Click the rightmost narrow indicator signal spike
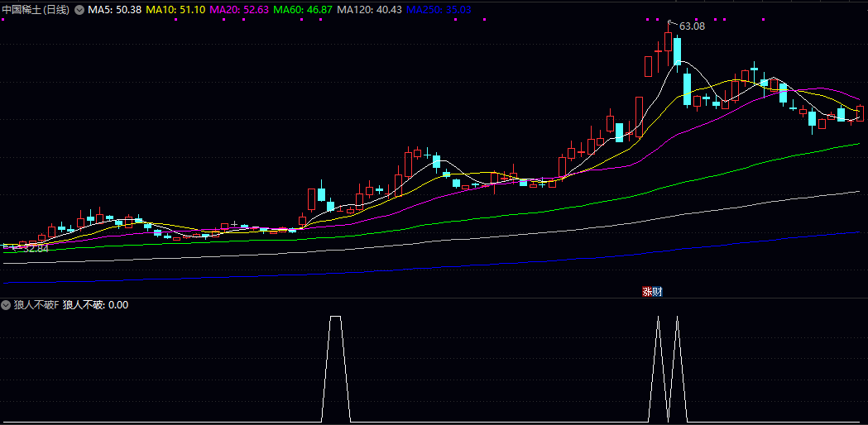The height and width of the screenshot is (425, 868). 677,319
